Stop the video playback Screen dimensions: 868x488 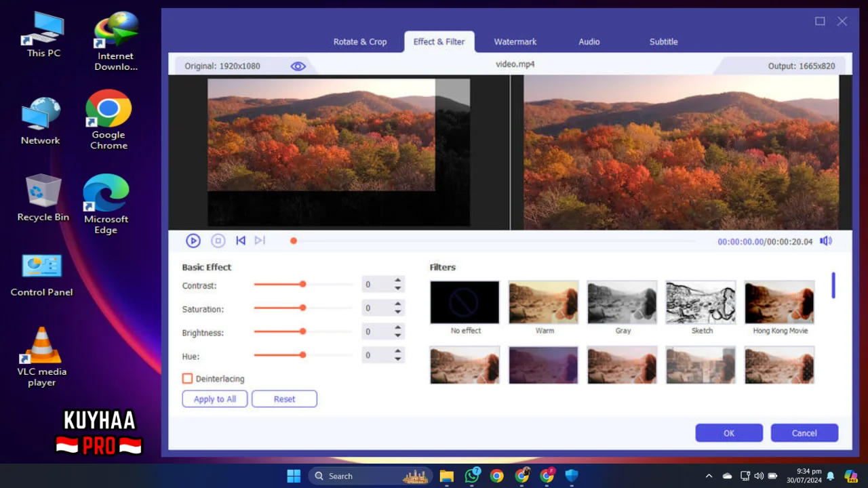tap(218, 241)
